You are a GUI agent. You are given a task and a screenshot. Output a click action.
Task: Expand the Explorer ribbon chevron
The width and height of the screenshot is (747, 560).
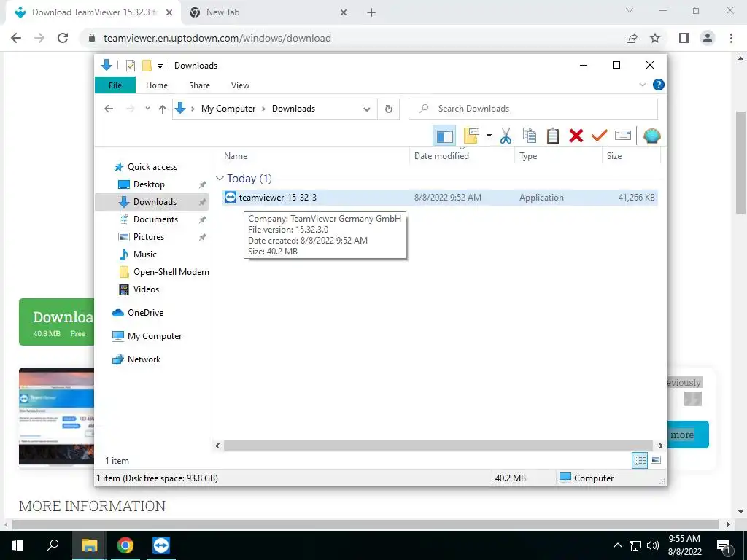click(x=642, y=85)
